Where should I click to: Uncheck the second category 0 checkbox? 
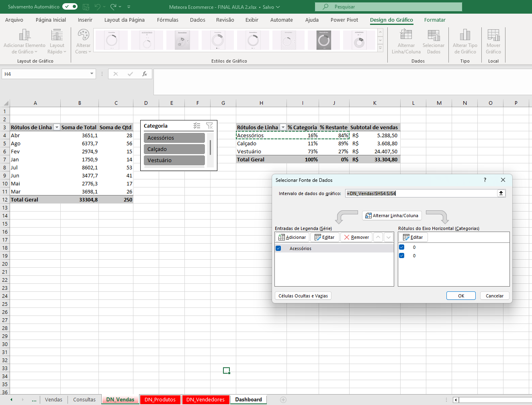pyautogui.click(x=401, y=256)
